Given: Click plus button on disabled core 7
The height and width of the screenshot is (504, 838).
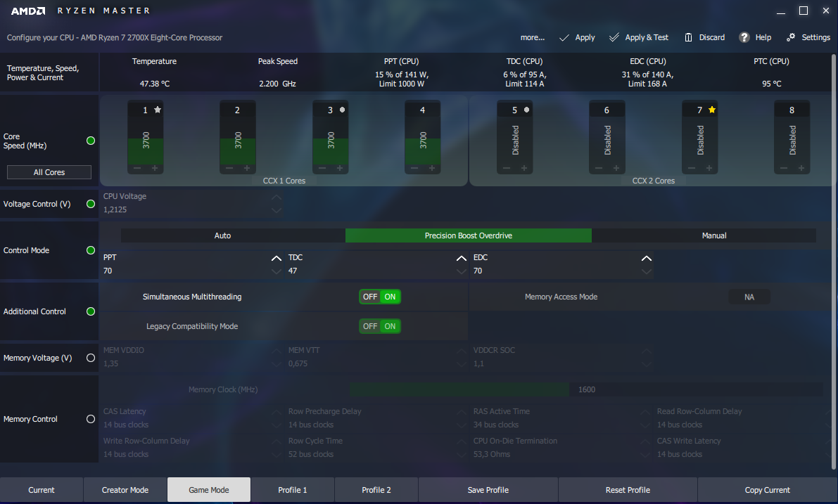Looking at the screenshot, I should pos(709,168).
